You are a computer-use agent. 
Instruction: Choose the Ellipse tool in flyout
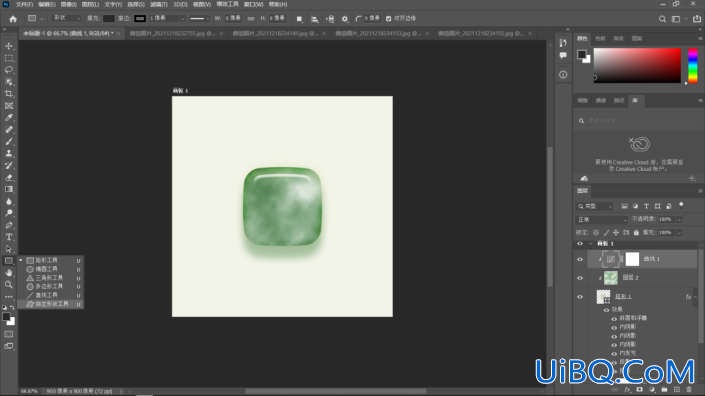tap(46, 269)
